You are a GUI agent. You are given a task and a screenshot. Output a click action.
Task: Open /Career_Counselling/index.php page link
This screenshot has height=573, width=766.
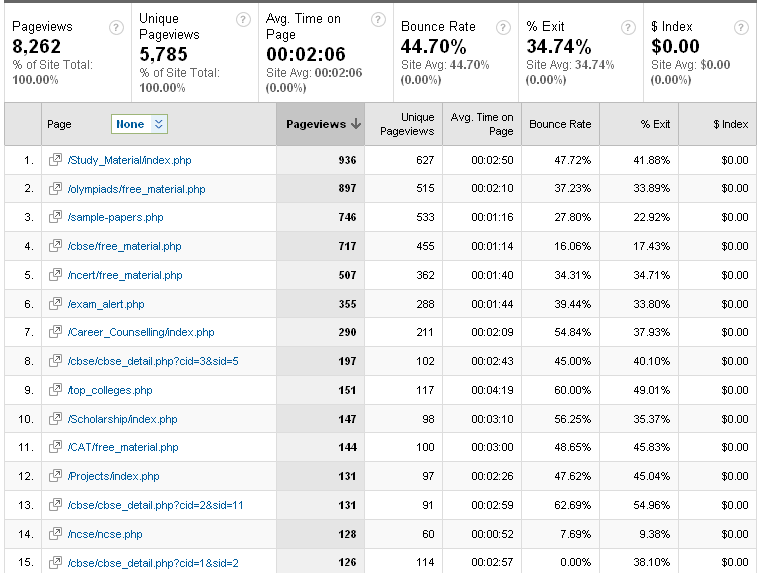click(141, 332)
